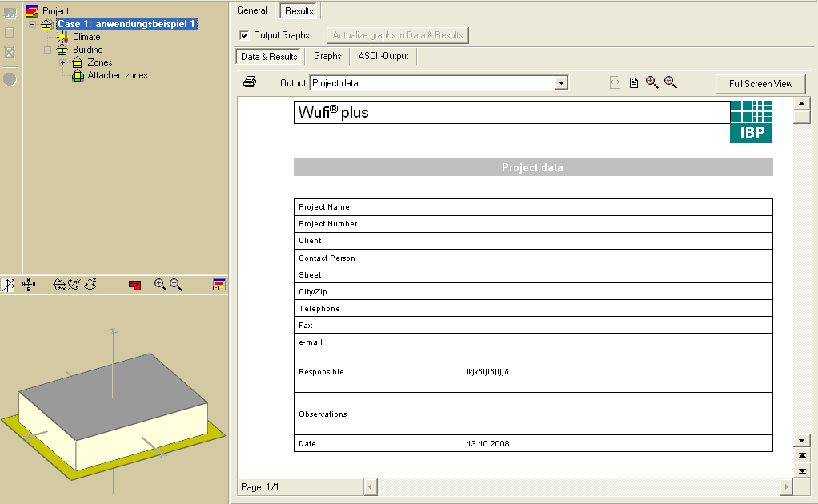Click the Case 1 house icon
The image size is (818, 504).
coord(46,24)
